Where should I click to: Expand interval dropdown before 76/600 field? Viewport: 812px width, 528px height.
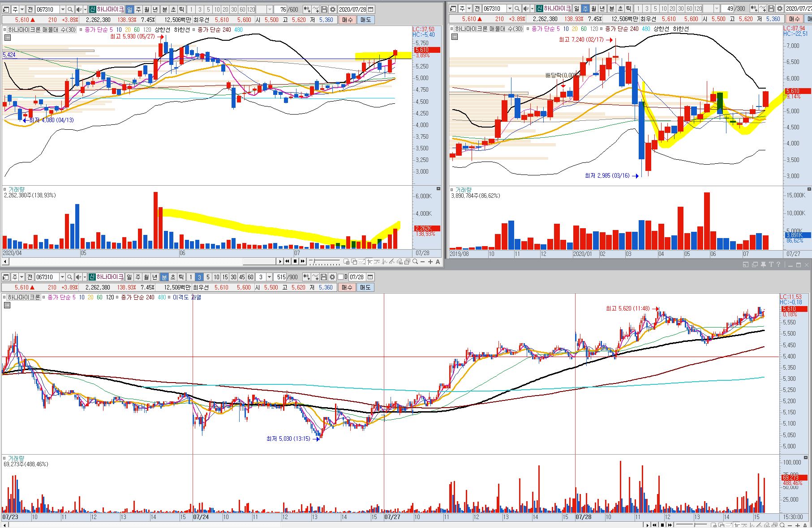(270, 9)
